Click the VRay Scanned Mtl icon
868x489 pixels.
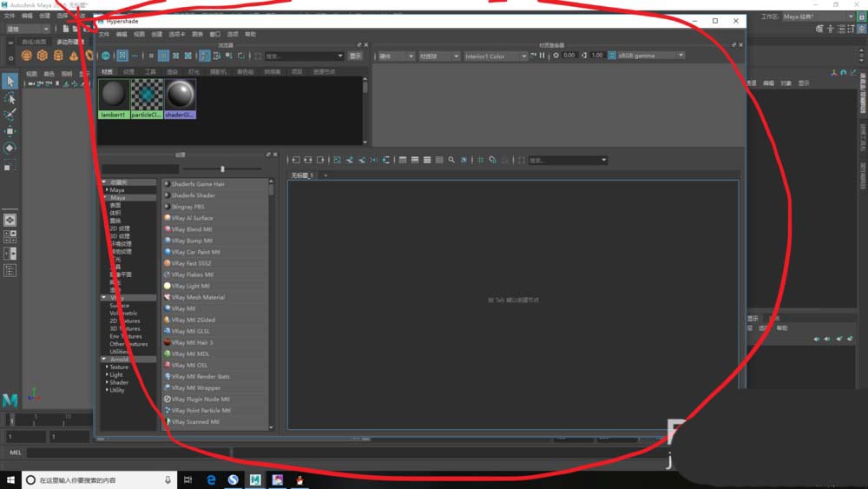[x=168, y=421]
